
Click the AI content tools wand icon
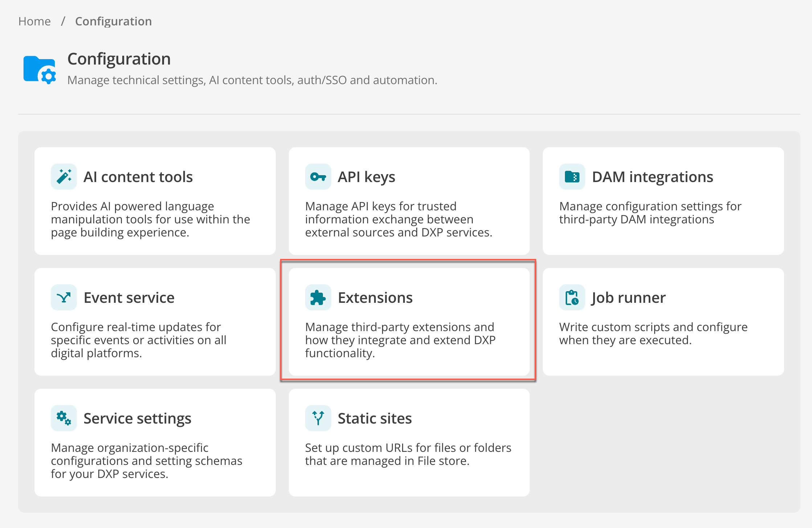click(63, 177)
